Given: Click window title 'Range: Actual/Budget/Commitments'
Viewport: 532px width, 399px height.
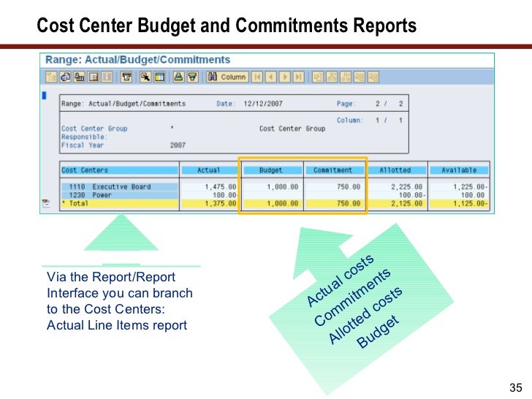Looking at the screenshot, I should 137,60.
